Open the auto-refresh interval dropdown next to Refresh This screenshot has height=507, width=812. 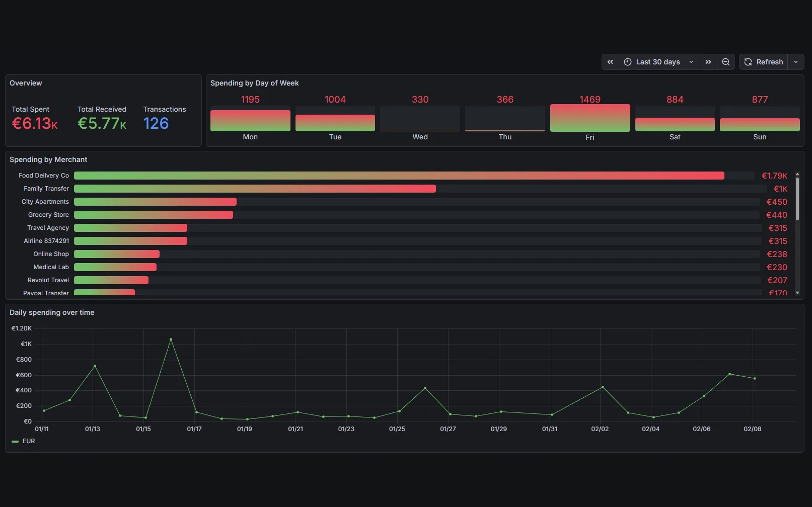[795, 61]
